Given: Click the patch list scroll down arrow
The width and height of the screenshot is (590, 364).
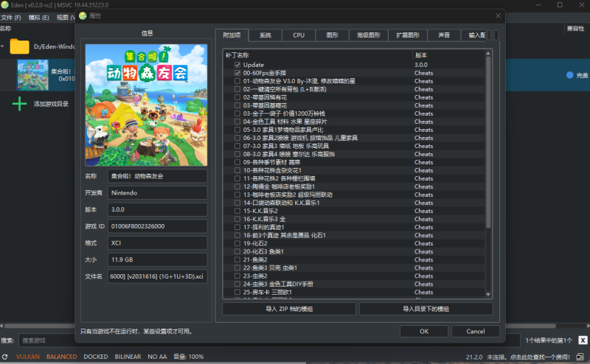Looking at the screenshot, I should [488, 295].
